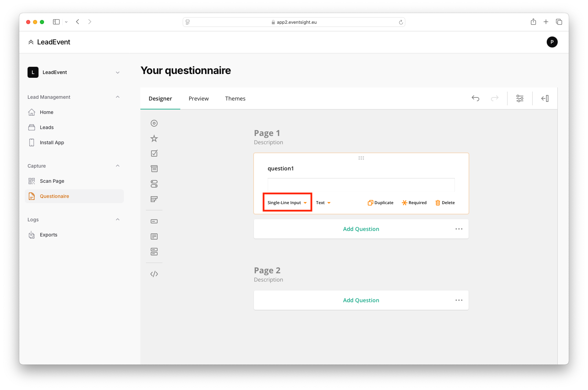
Task: Open the Leads page in sidebar
Action: [47, 127]
